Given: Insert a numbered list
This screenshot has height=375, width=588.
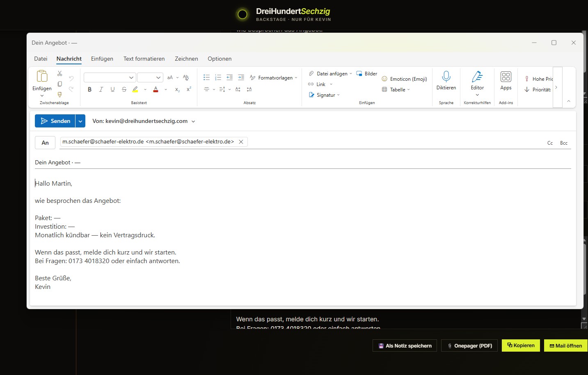Looking at the screenshot, I should pos(218,77).
